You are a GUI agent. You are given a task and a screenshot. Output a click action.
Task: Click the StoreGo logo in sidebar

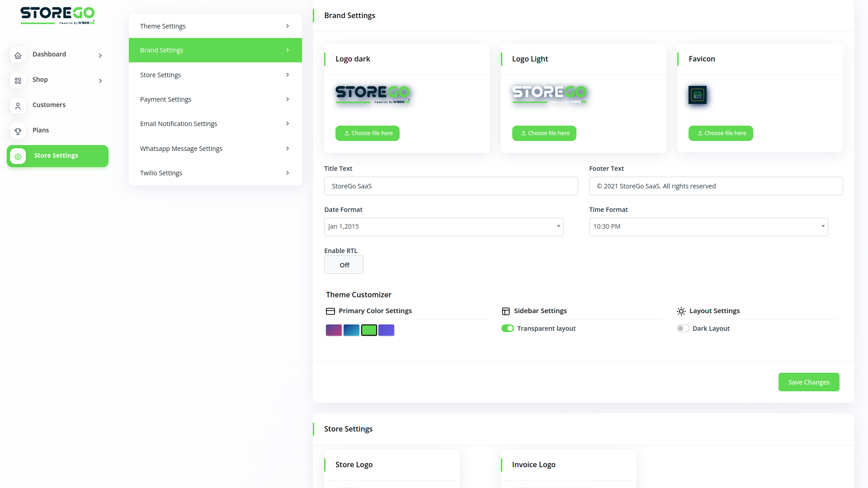point(57,15)
